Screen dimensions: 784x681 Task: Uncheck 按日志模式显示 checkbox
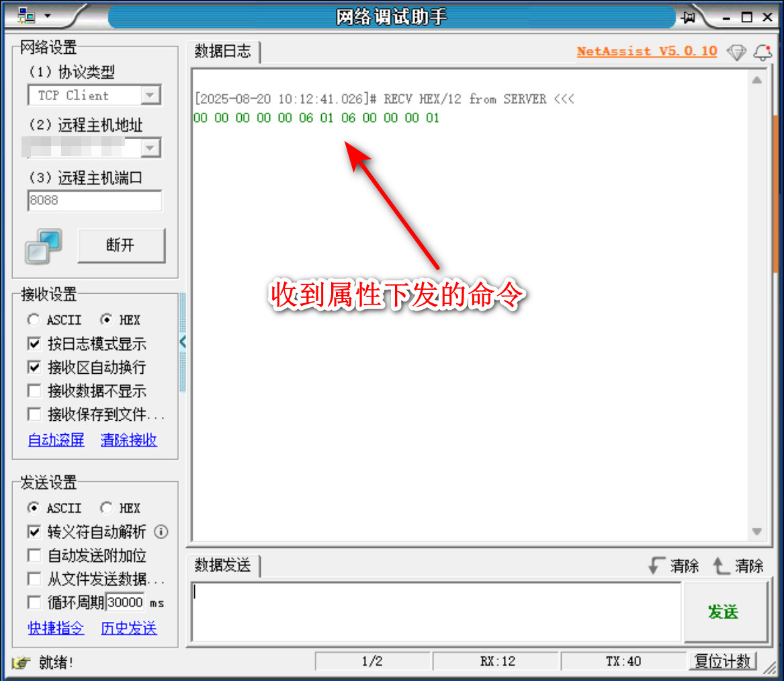coord(34,344)
